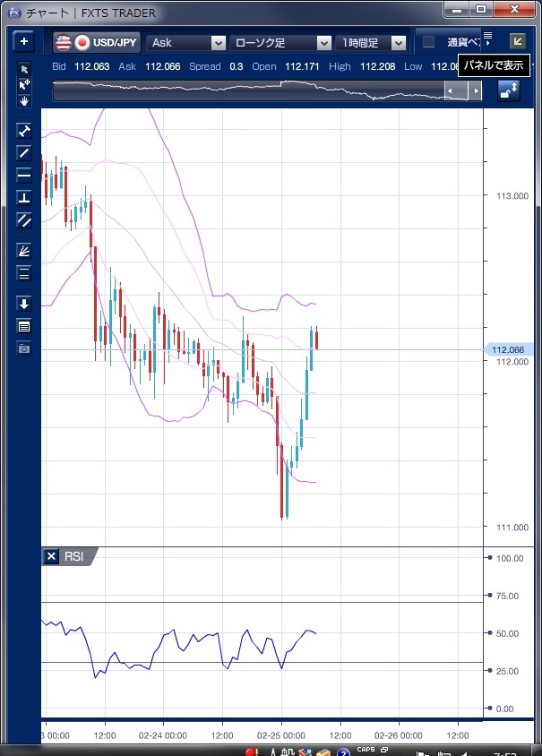Select the hand pan tool

[x=24, y=100]
